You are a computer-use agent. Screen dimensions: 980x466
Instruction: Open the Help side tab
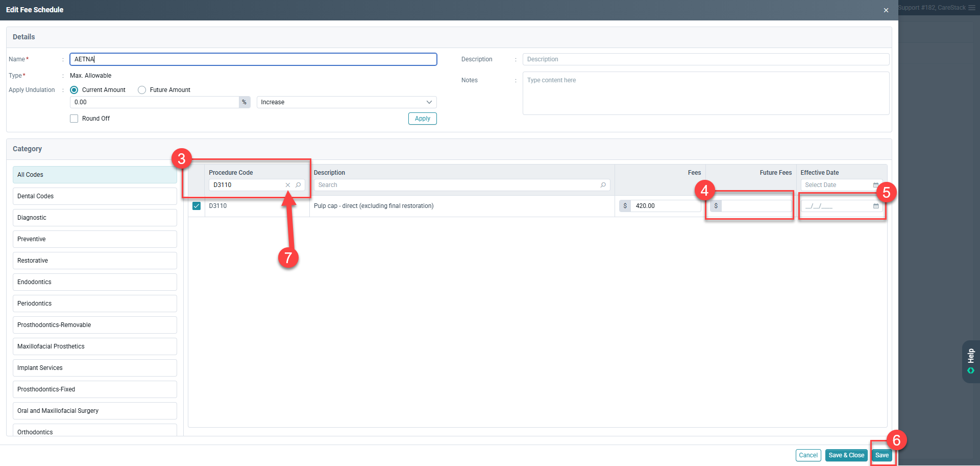point(971,361)
